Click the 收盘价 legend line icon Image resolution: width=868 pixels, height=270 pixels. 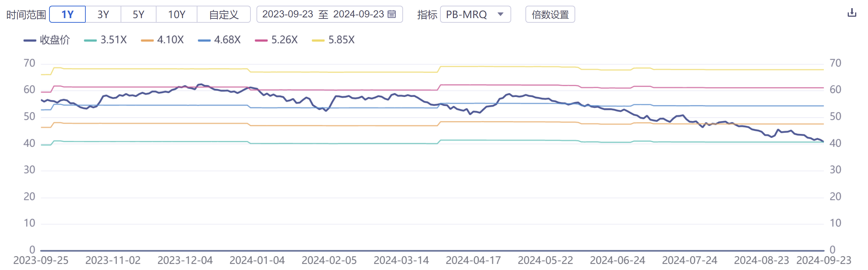[30, 40]
